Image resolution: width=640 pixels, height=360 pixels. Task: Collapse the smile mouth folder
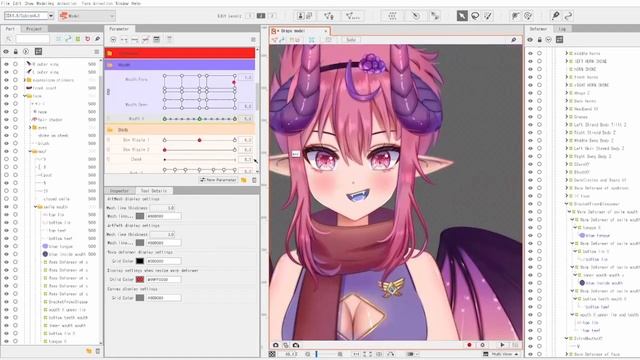coord(35,207)
